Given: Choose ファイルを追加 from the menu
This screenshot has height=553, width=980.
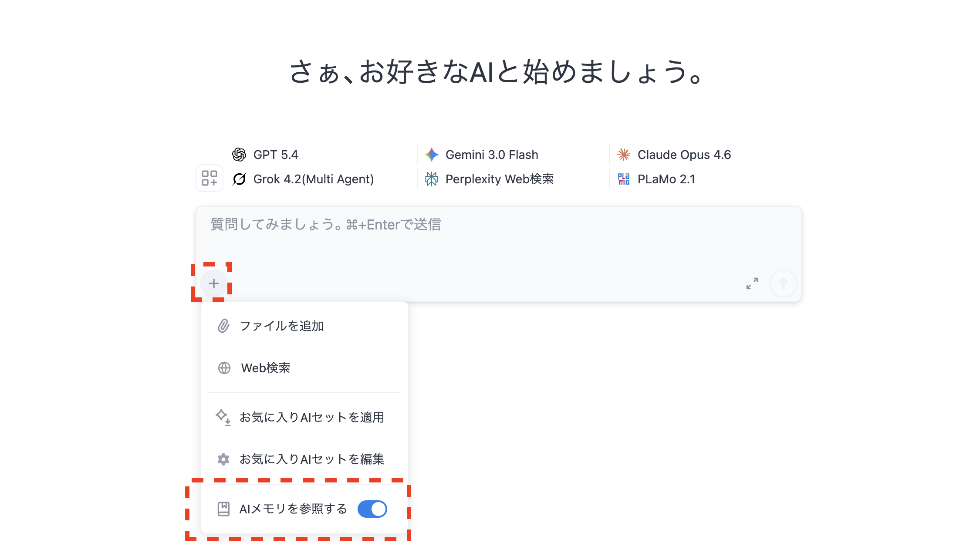Looking at the screenshot, I should [281, 326].
